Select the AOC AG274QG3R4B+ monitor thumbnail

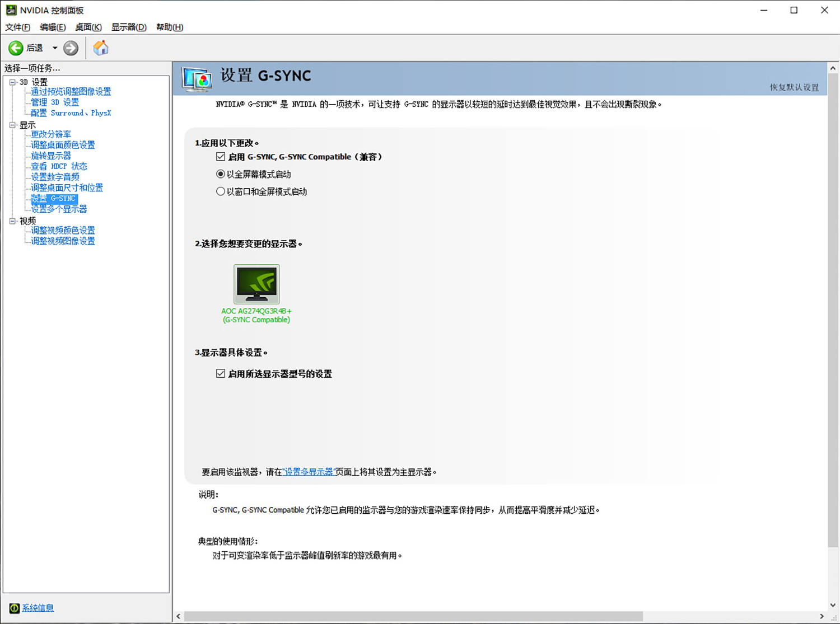[256, 284]
